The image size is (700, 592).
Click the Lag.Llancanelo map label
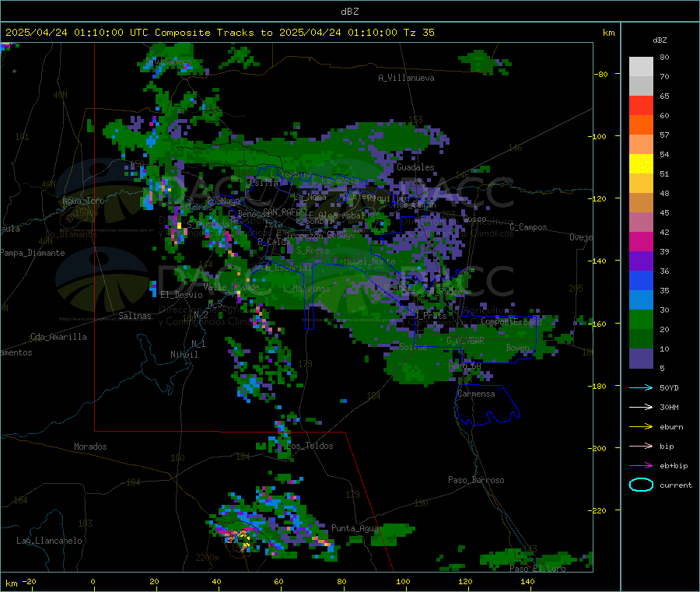[49, 541]
